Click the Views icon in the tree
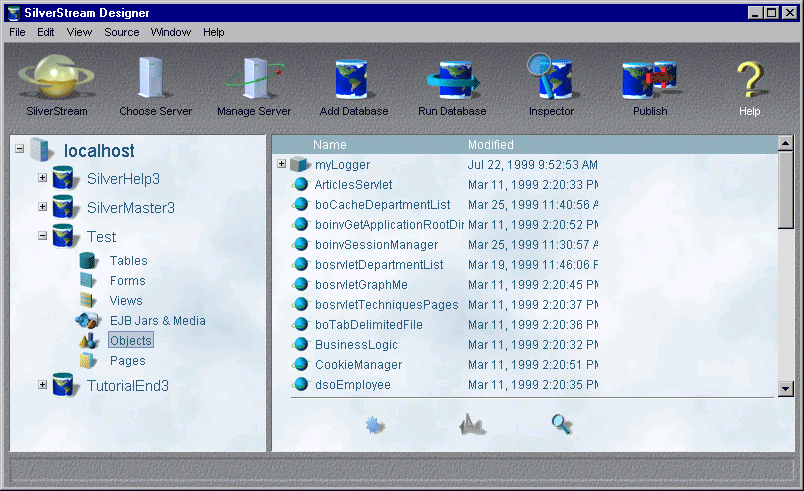The image size is (804, 491). [x=88, y=300]
